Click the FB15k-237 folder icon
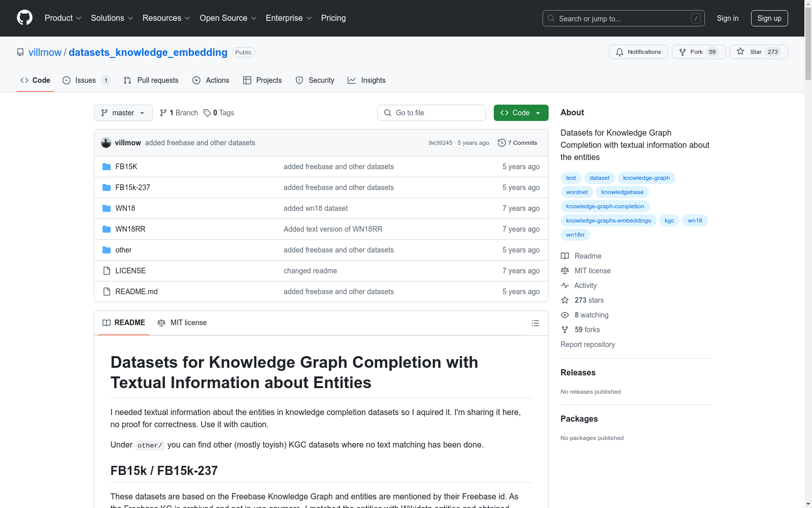Screen dimensions: 812x508 point(107,187)
